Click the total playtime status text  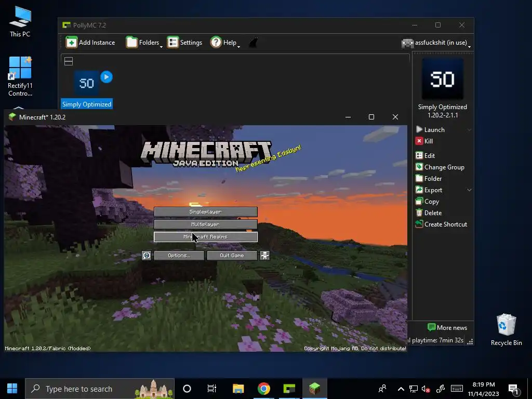click(436, 340)
